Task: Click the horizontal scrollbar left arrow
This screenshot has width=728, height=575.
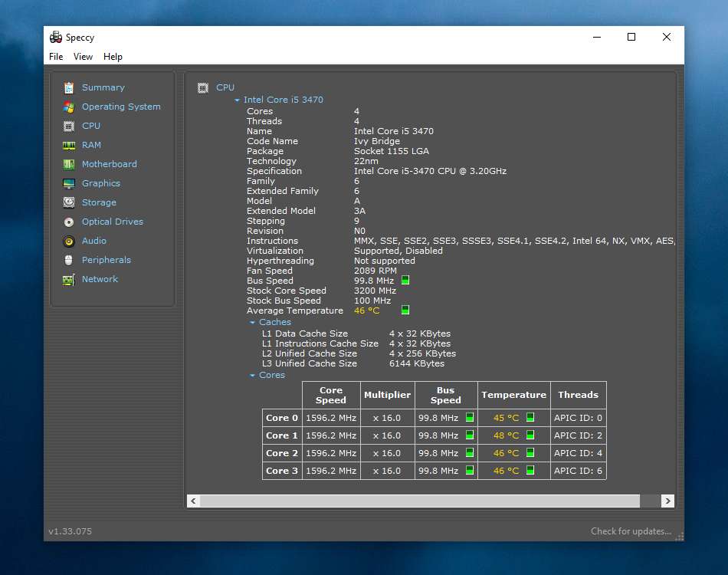Action: tap(194, 501)
